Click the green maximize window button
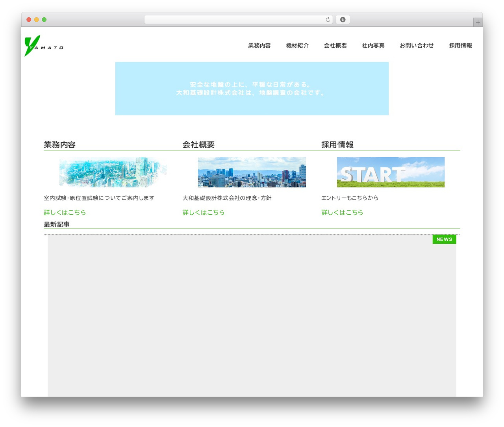 click(x=44, y=20)
